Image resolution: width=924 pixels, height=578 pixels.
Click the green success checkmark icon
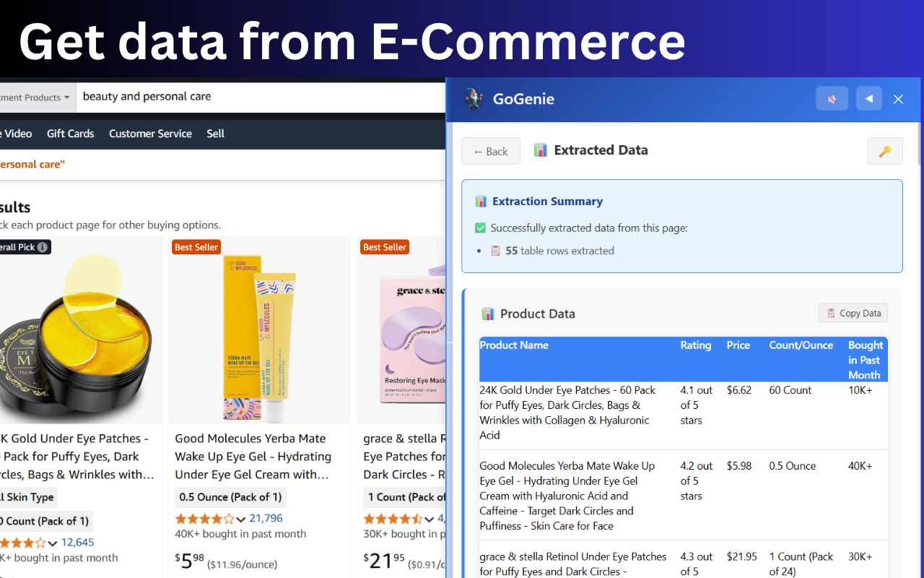coord(481,228)
